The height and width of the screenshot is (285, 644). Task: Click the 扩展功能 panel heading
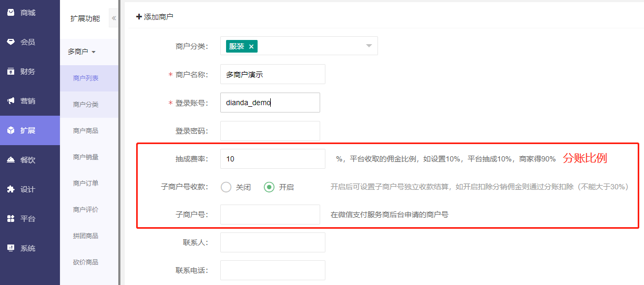click(x=85, y=18)
